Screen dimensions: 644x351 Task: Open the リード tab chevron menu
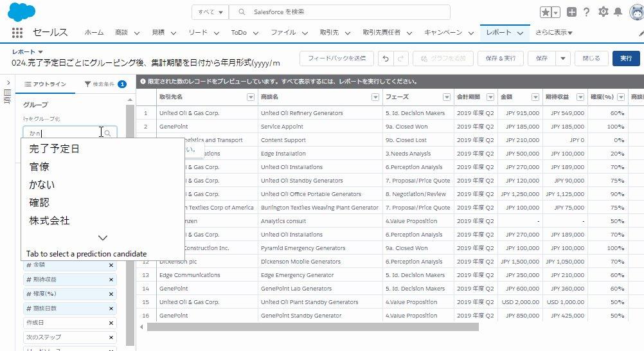[217, 33]
